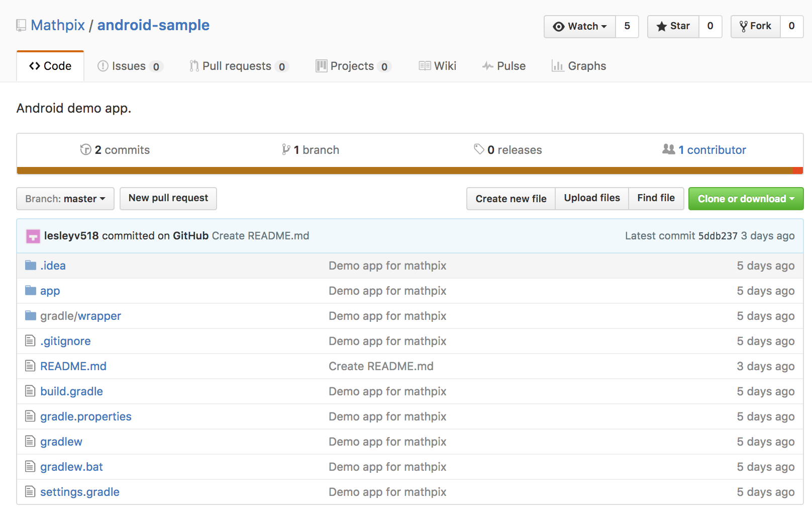Click the gradlew.bat file icon

(x=30, y=466)
